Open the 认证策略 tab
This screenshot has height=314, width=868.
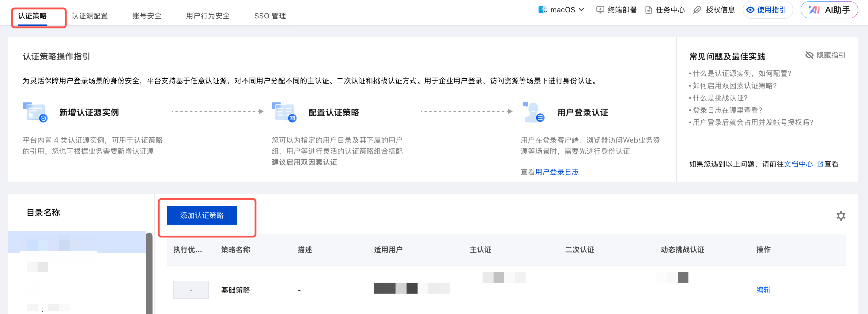point(32,16)
